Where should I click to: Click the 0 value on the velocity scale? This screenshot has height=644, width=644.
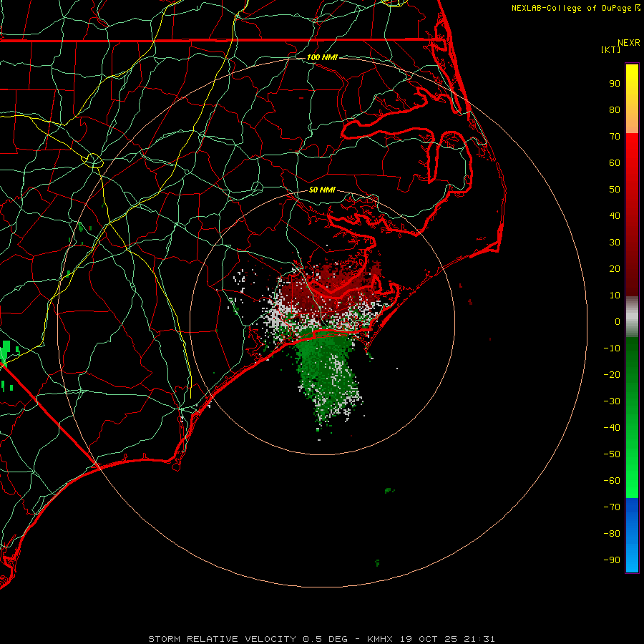[x=618, y=321]
